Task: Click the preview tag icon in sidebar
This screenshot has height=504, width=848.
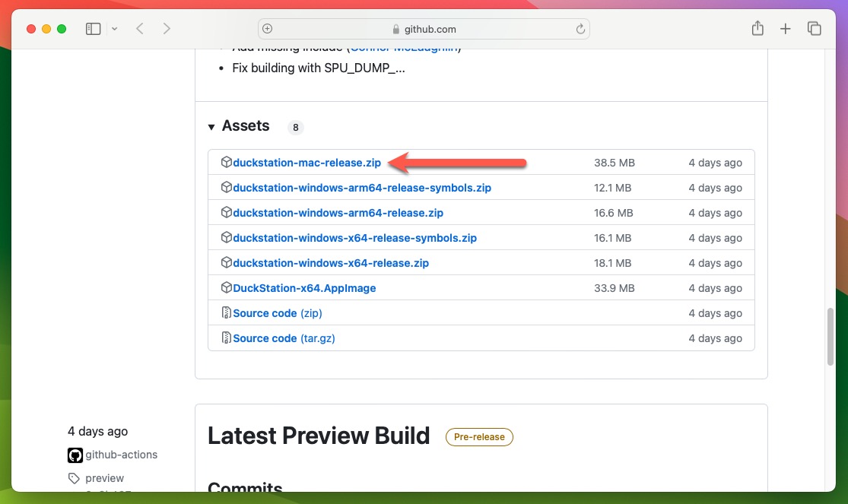Action: click(x=74, y=478)
